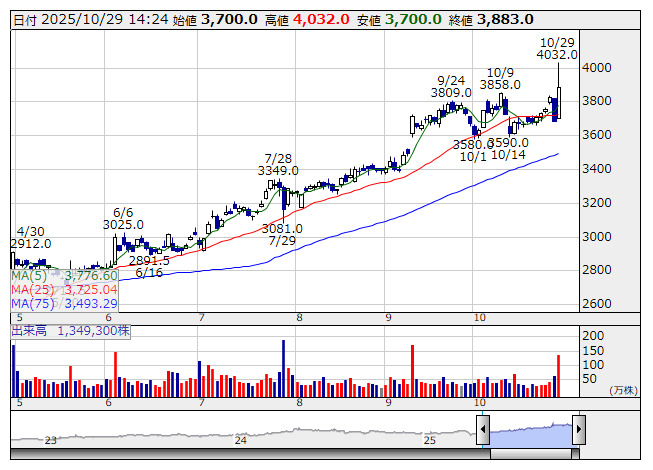Click the scrollbar track left of thumb
The height and width of the screenshot is (470, 653).
click(x=250, y=454)
